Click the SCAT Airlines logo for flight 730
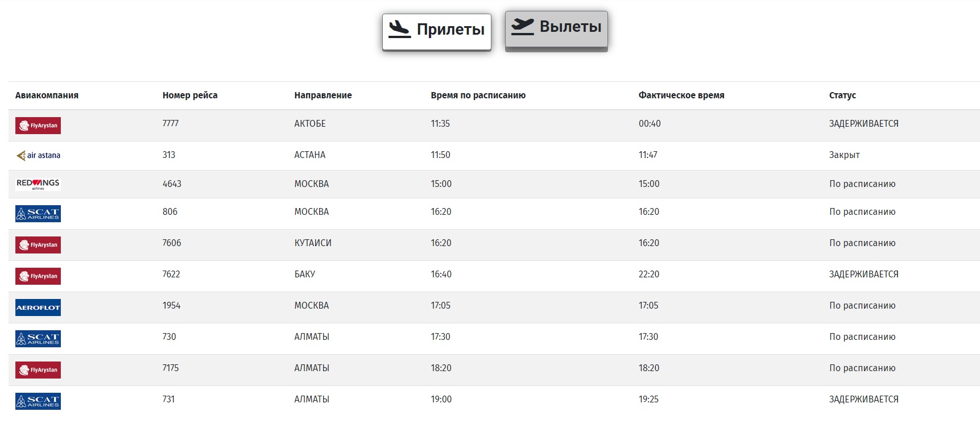The height and width of the screenshot is (428, 980). point(38,339)
